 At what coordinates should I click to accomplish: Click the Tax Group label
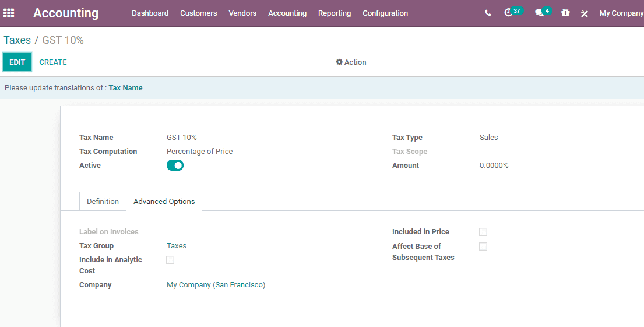97,245
